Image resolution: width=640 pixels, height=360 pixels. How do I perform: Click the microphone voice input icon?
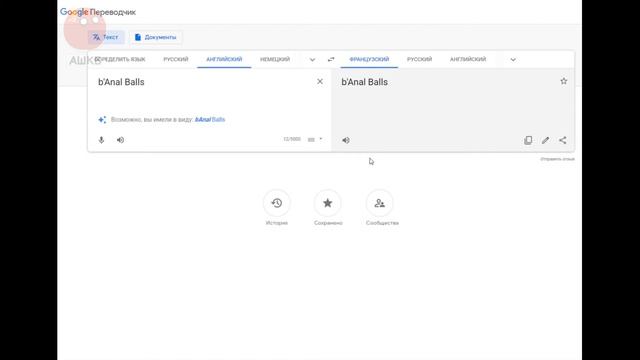coord(101,140)
